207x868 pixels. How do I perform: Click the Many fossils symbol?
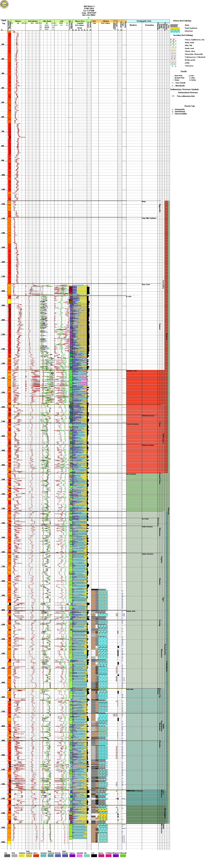pos(189,78)
